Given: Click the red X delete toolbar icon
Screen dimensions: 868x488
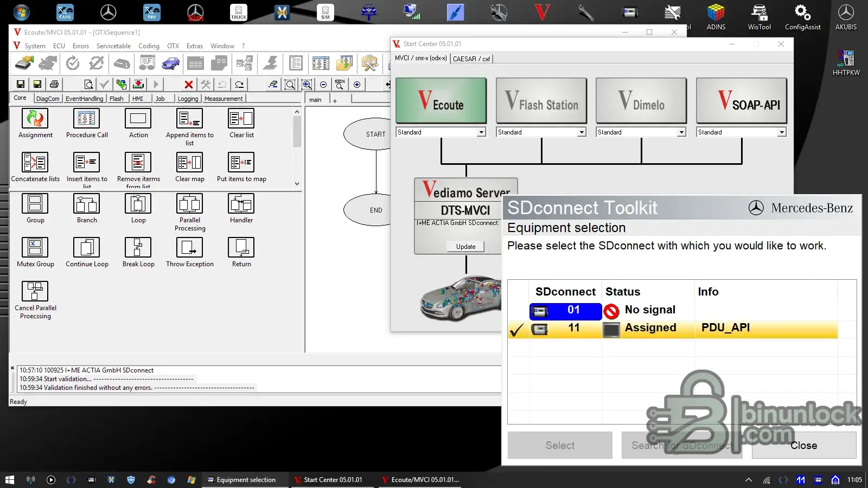Looking at the screenshot, I should pyautogui.click(x=188, y=85).
